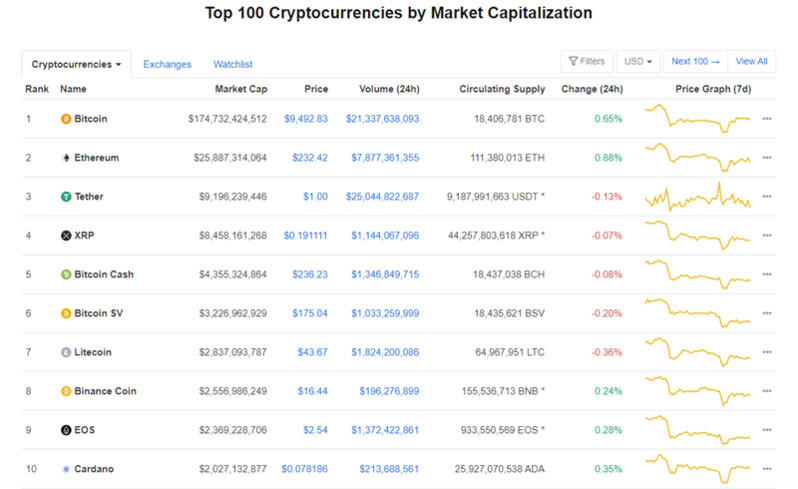Click the Litecoin coin logo icon

click(x=66, y=352)
